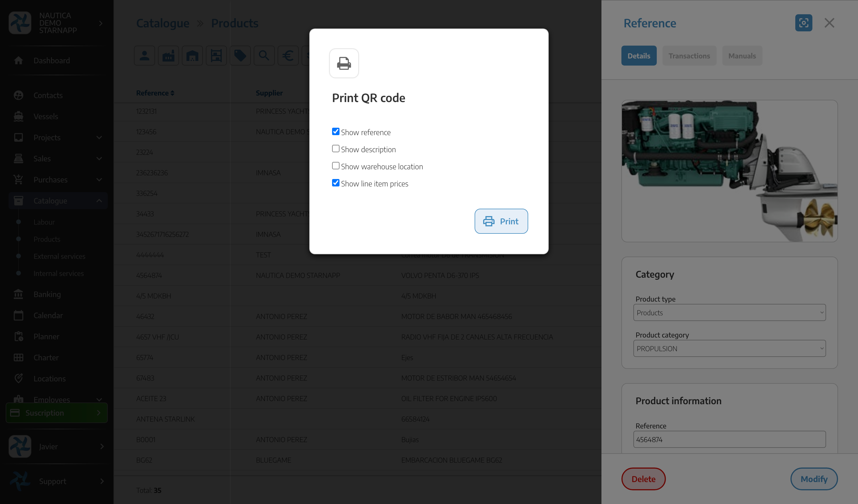858x504 pixels.
Task: Select Labour under Catalogue
Action: [44, 222]
